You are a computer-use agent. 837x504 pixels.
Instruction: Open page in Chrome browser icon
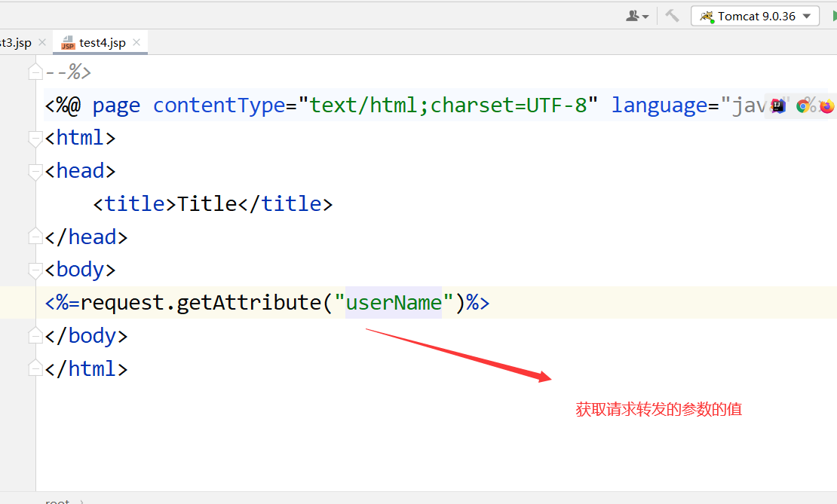tap(802, 106)
